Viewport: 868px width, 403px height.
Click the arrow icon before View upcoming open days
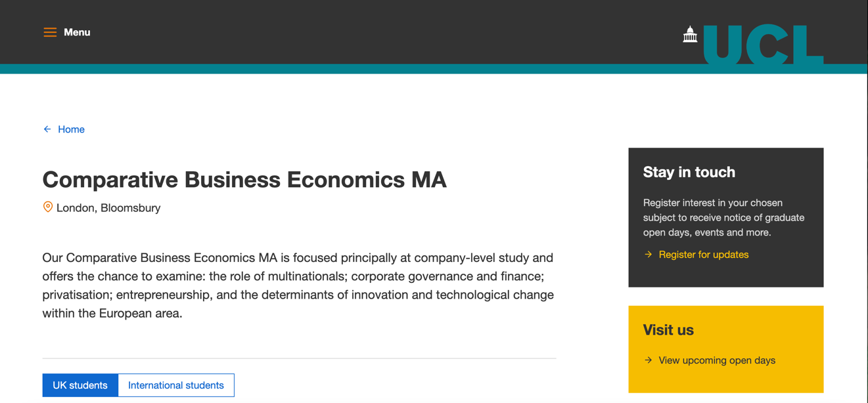pyautogui.click(x=649, y=360)
